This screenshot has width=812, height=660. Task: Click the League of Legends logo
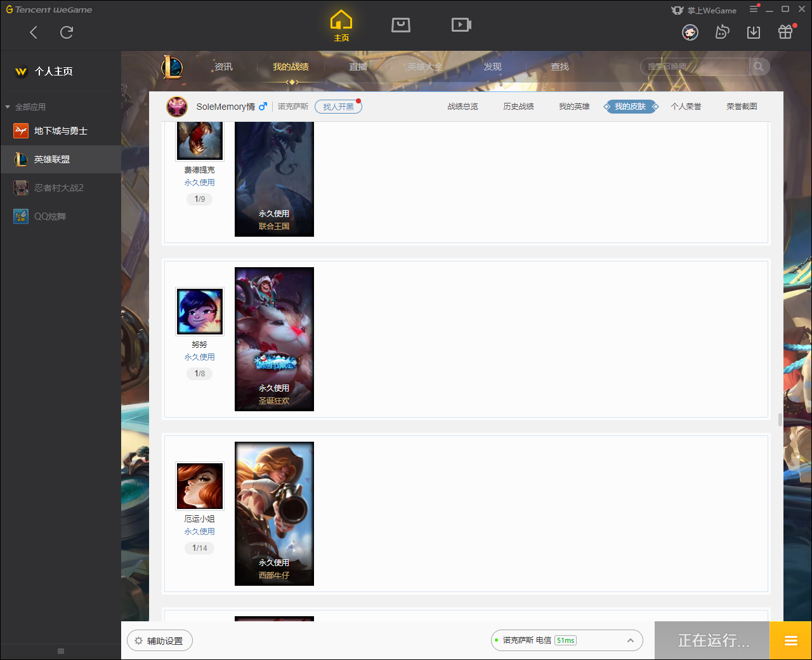172,67
